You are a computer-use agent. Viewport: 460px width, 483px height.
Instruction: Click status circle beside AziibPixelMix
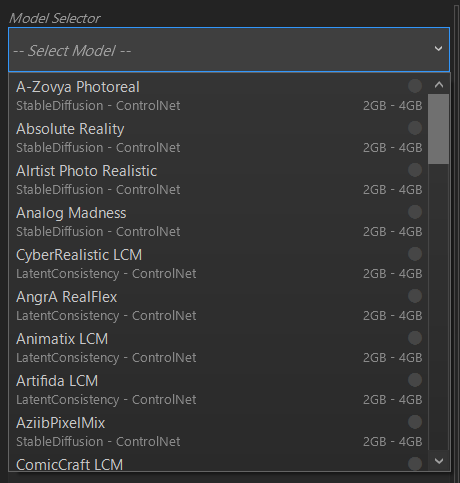coord(415,422)
